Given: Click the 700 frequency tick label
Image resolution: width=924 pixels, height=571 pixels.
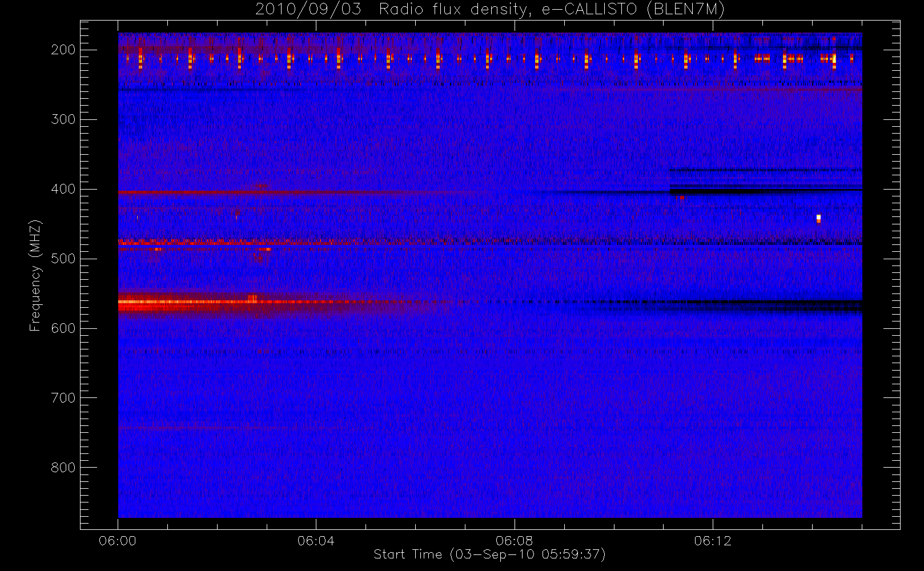Looking at the screenshot, I should click(63, 398).
